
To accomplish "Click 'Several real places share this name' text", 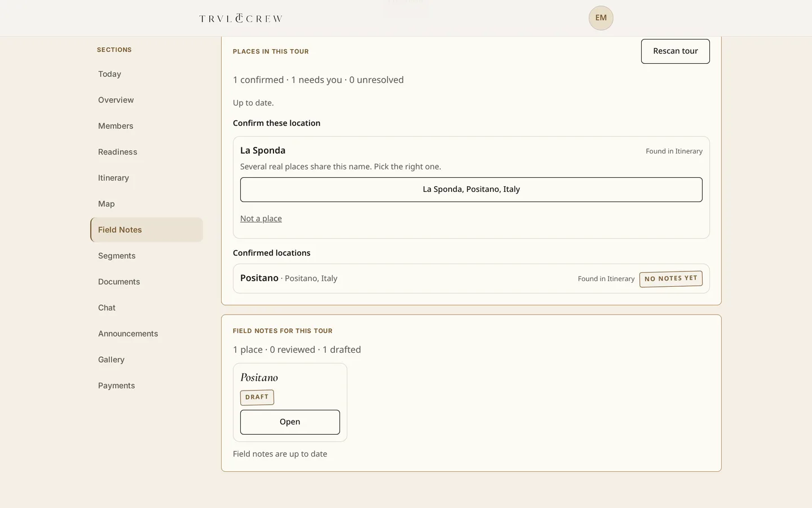I will coord(341,167).
